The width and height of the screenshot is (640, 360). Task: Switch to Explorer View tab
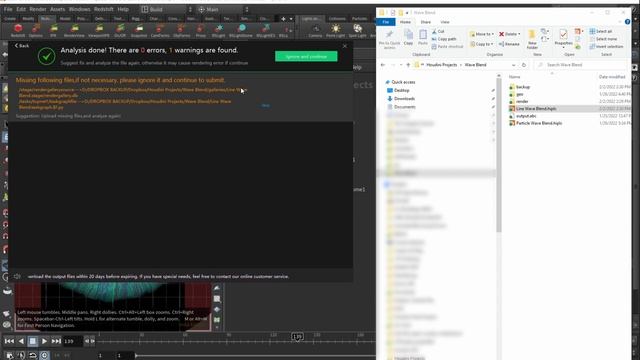click(445, 22)
